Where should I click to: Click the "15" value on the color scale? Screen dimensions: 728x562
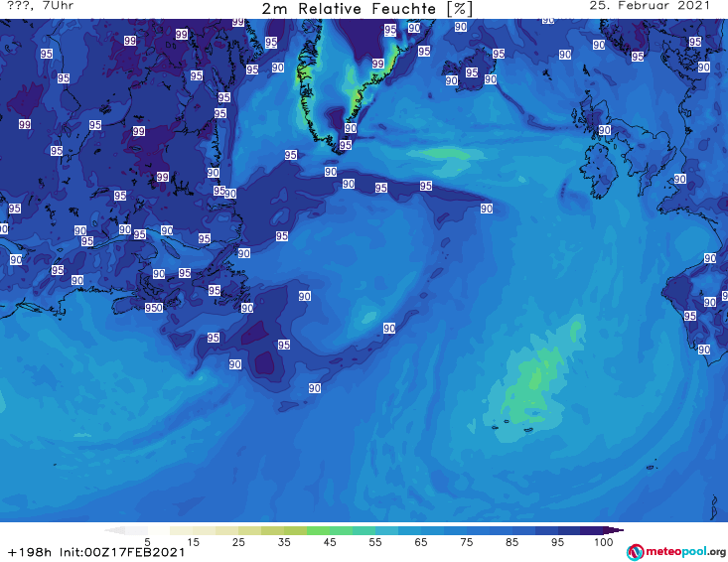click(193, 542)
